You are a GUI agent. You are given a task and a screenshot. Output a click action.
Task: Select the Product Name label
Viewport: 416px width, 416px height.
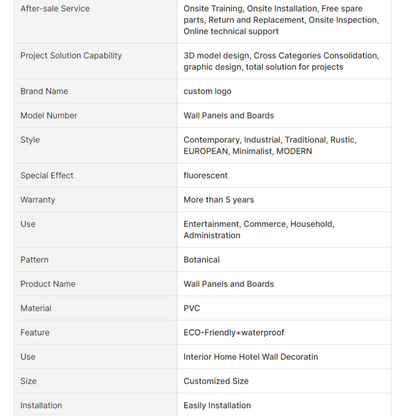click(48, 284)
